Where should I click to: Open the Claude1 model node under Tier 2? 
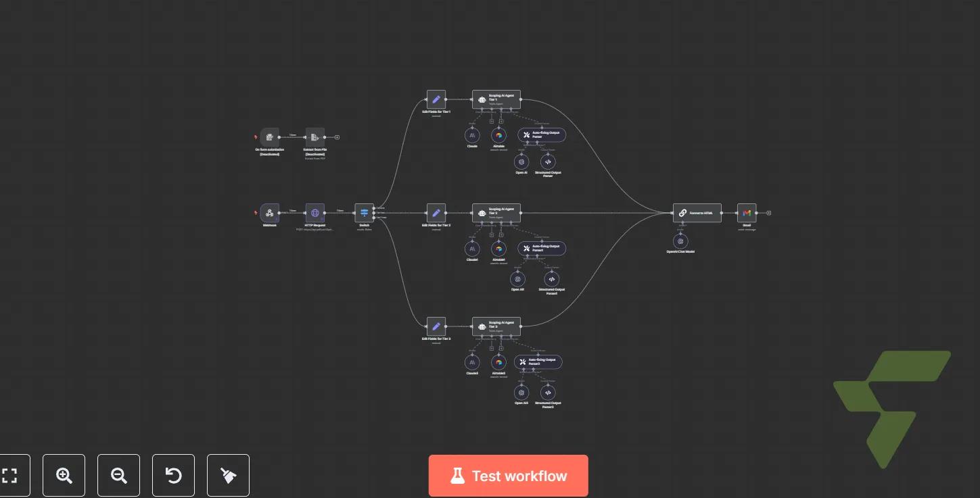coord(472,249)
